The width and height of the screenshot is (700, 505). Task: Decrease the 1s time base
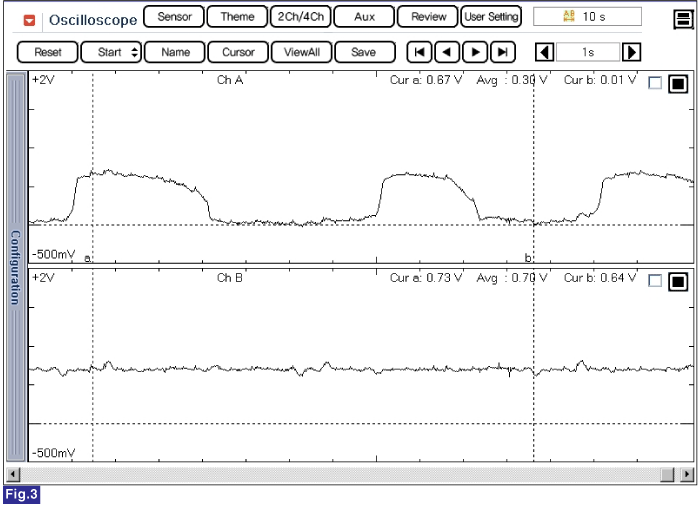[x=544, y=52]
